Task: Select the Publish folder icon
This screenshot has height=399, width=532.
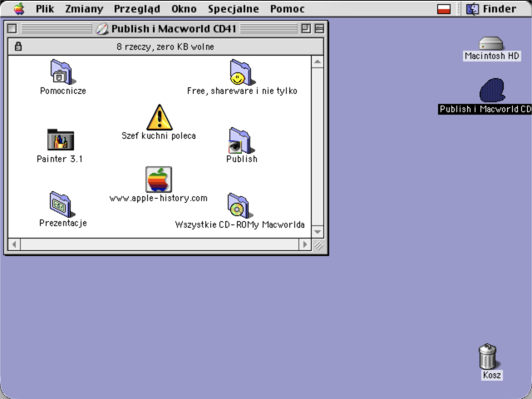Action: [x=241, y=140]
